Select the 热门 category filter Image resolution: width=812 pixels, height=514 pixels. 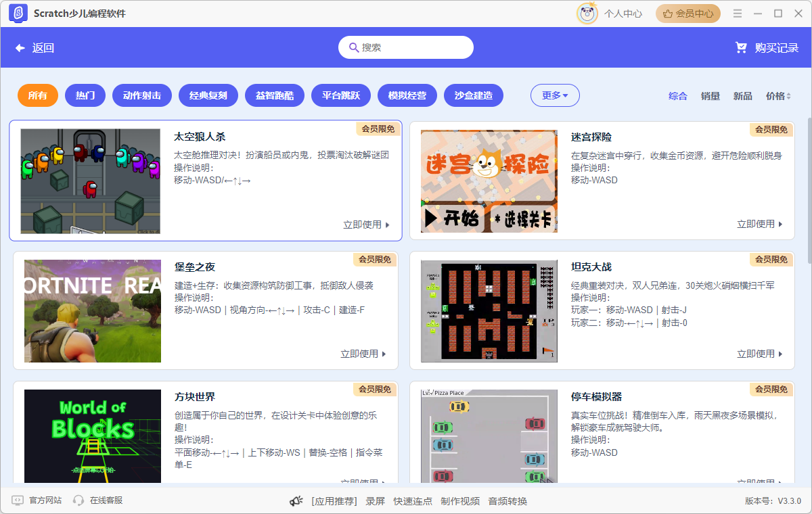85,95
